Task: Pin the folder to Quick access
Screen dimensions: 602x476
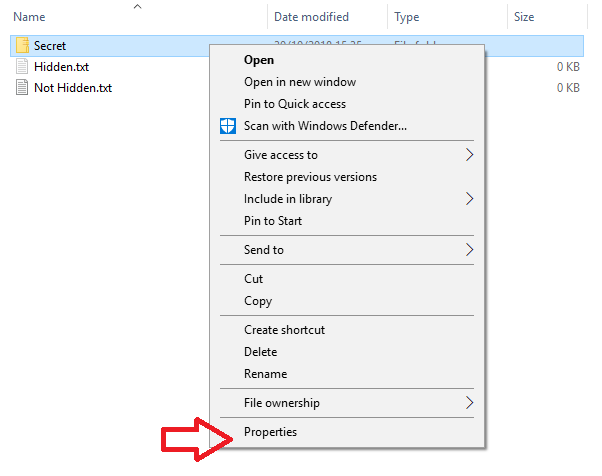Action: 294,104
